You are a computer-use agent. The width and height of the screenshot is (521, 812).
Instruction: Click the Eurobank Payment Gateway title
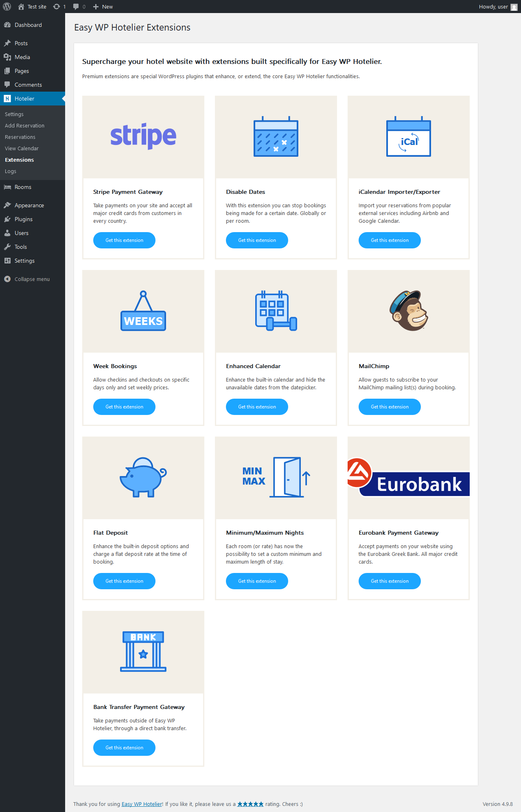398,533
